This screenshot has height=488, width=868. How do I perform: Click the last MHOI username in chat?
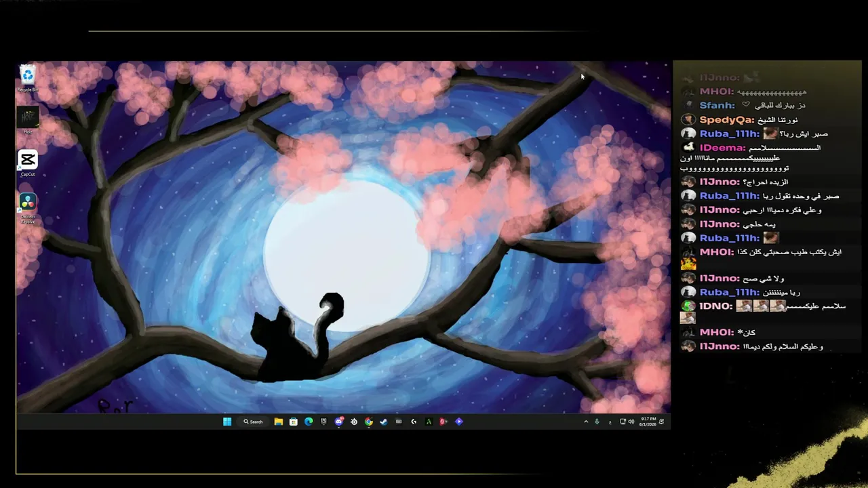(717, 333)
